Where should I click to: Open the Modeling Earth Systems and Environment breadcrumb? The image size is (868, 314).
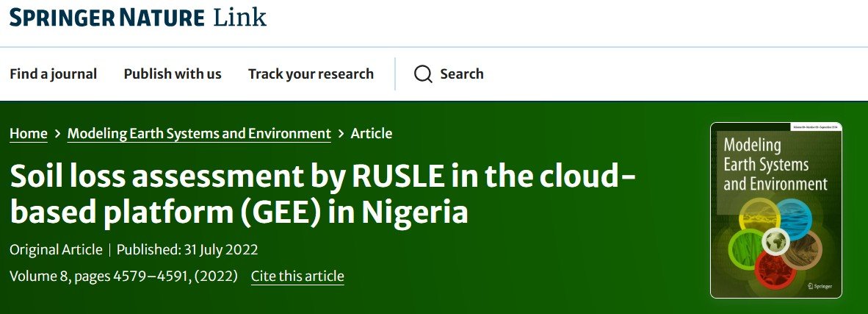[x=199, y=134]
